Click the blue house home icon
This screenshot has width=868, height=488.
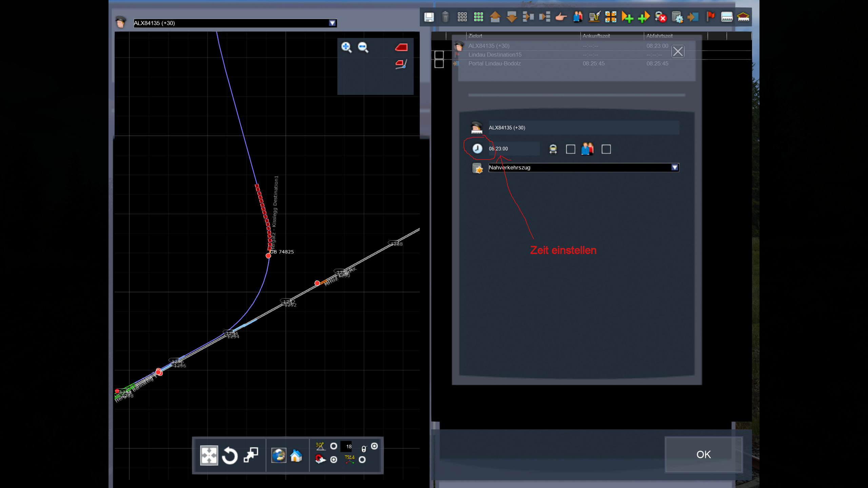coord(296,455)
